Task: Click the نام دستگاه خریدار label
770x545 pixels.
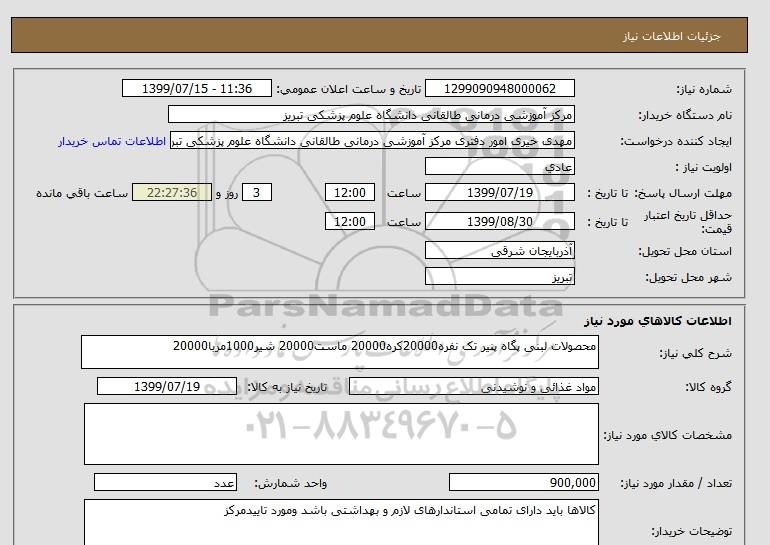Action: click(685, 115)
